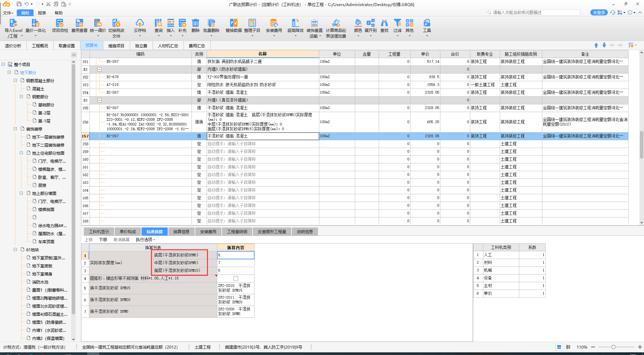Click the customer service headset icon
This screenshot has width=644, height=355.
(x=613, y=12)
